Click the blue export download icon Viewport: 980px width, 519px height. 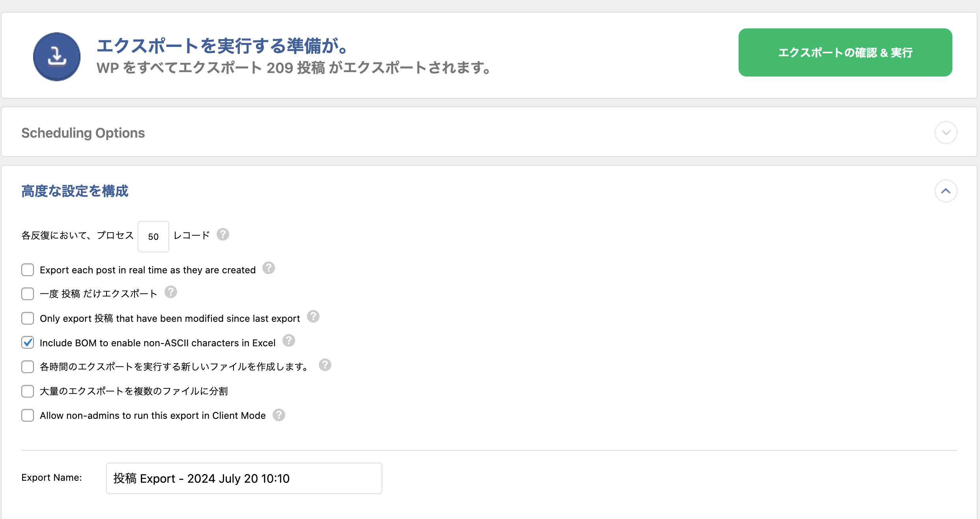(x=57, y=56)
